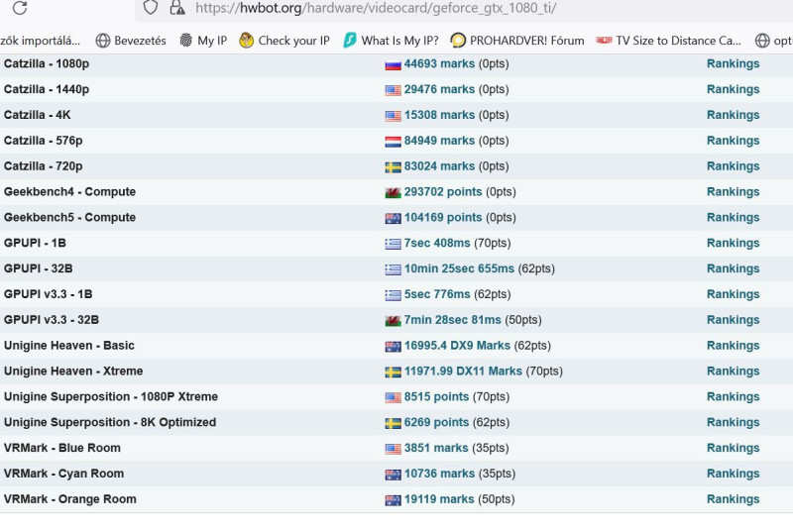Select the Catzilla - 1440p benchmark name
This screenshot has width=793, height=532.
coord(47,89)
